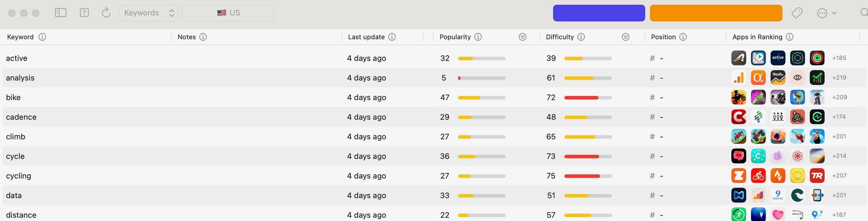Viewport: 868px width, 221px height.
Task: Click the search magnifier icon
Action: pos(864,13)
